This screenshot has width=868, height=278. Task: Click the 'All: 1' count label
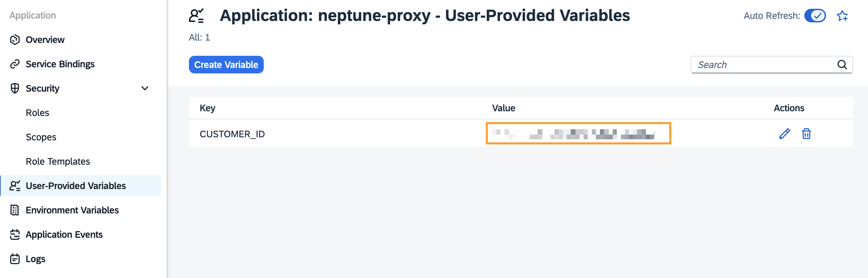[199, 37]
